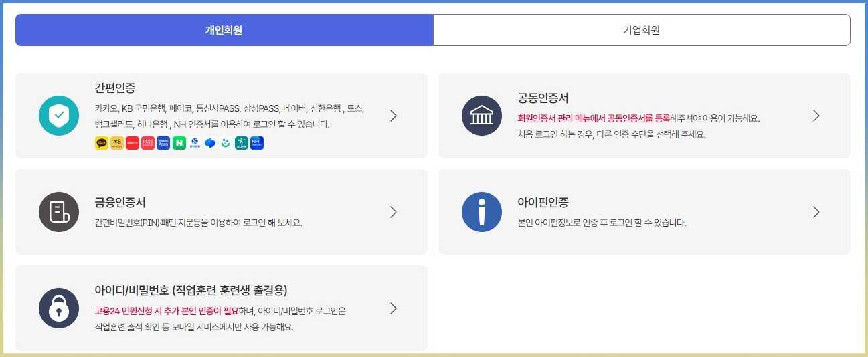
Task: Click the blue Toss logo icon
Action: [210, 143]
